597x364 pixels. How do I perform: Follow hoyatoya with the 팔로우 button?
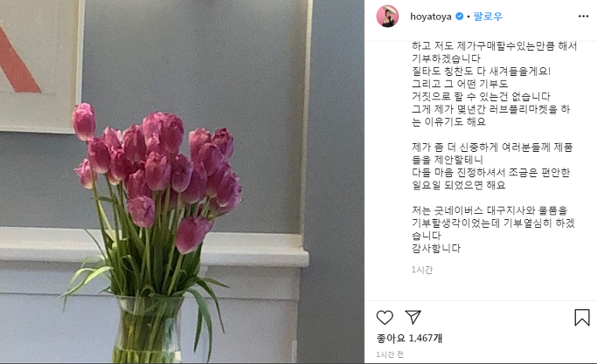click(488, 17)
